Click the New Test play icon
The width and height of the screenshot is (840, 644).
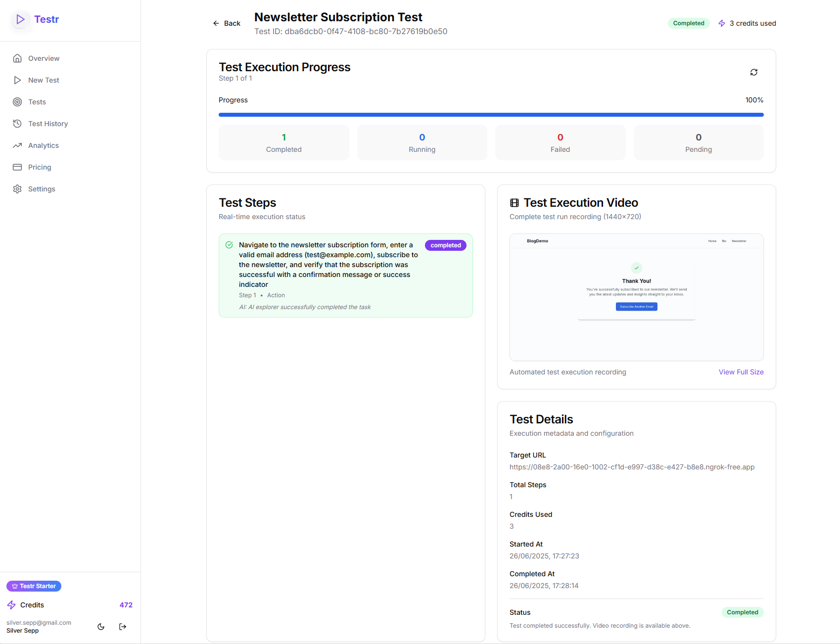17,80
